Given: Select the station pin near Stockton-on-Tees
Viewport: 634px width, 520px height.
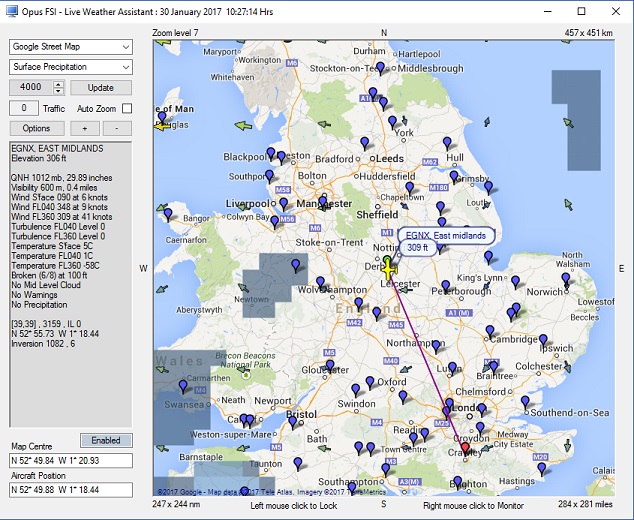Looking at the screenshot, I should 380,68.
